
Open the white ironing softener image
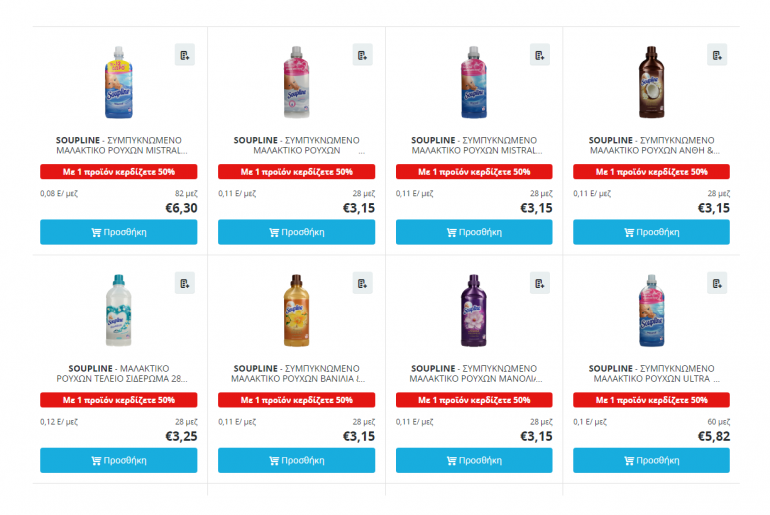(118, 310)
